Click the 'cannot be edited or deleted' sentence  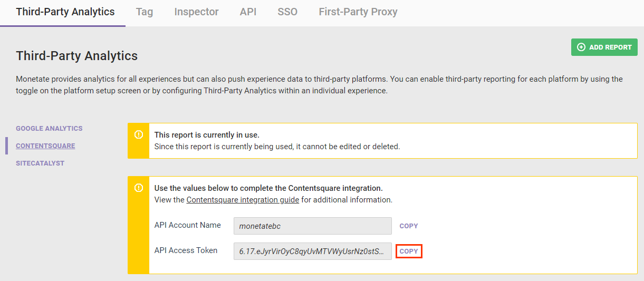pos(277,147)
